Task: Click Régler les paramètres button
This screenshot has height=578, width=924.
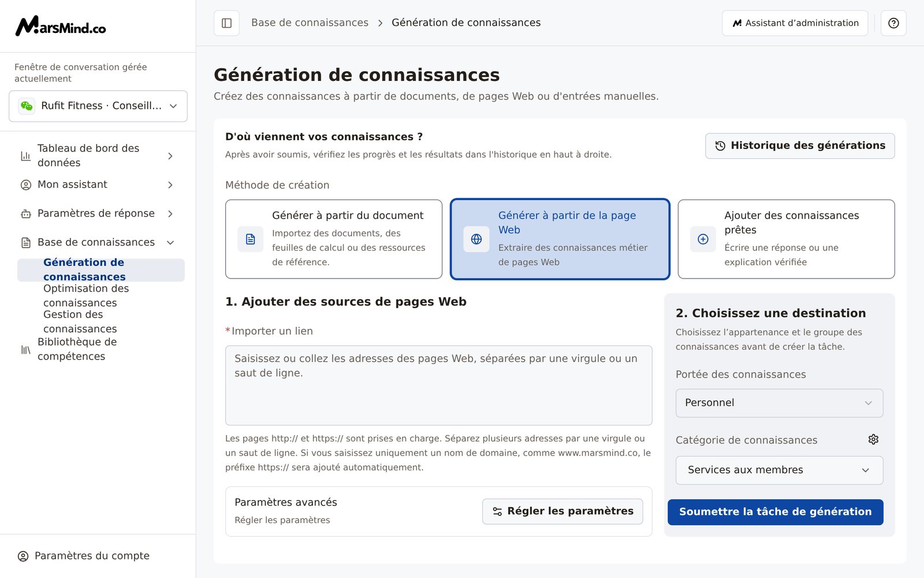Action: coord(562,512)
